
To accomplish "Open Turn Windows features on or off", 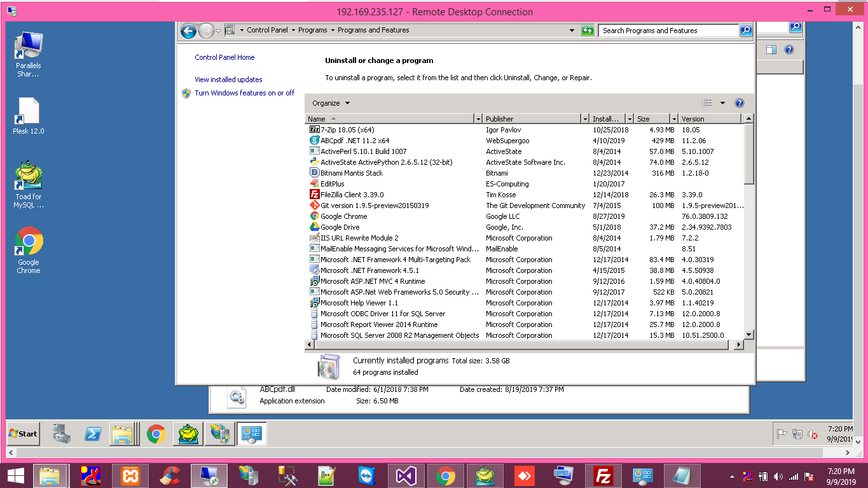I will point(244,93).
